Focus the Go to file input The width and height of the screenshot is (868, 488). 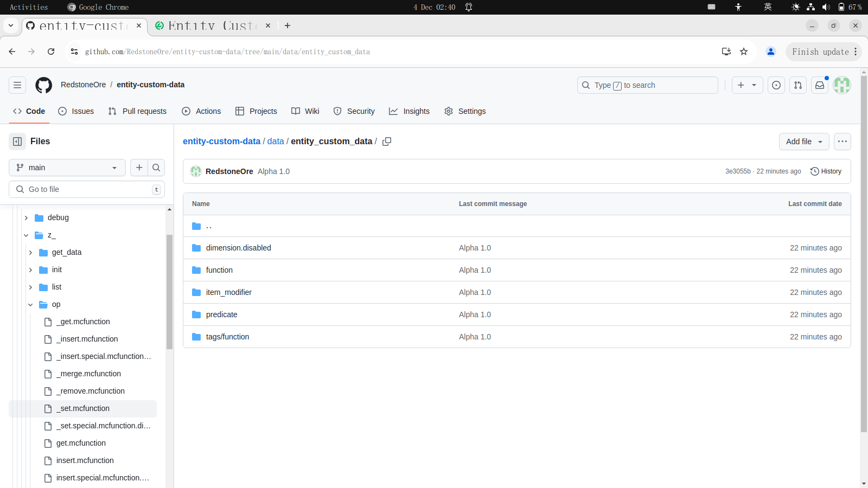87,189
